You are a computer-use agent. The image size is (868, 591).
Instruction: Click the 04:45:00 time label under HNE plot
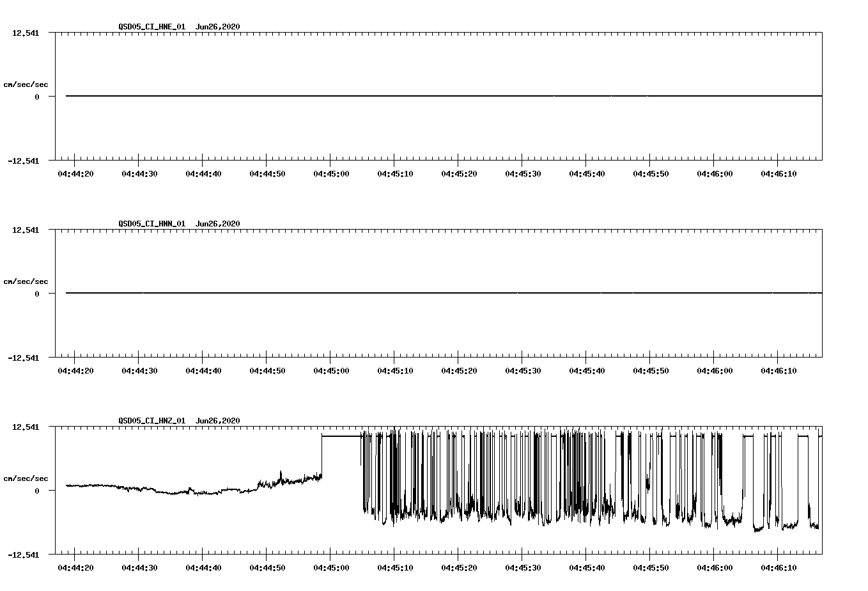click(331, 174)
